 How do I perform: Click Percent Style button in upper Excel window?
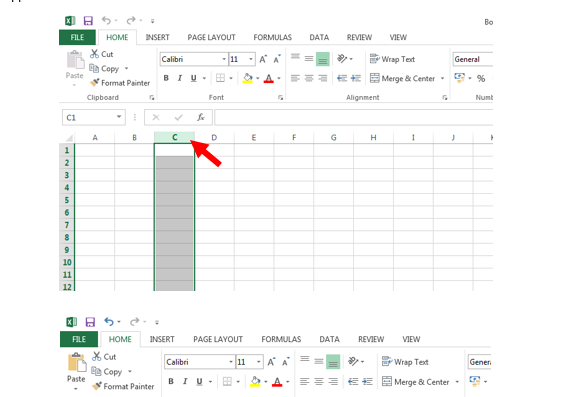[x=481, y=78]
